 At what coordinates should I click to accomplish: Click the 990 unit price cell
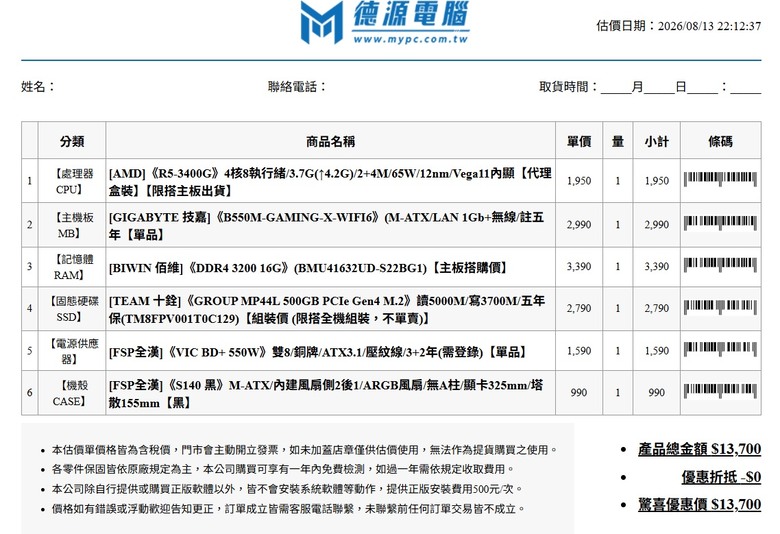click(579, 392)
